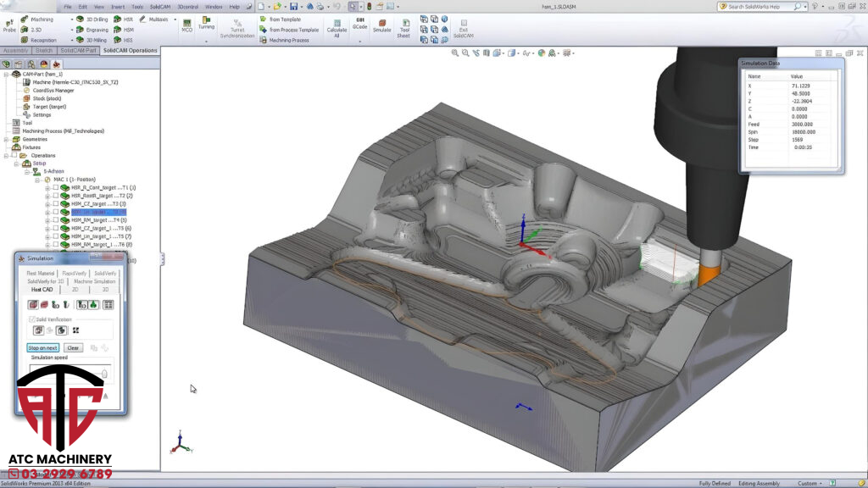This screenshot has height=488, width=868.
Task: Click the Calculate All icon
Action: [337, 25]
